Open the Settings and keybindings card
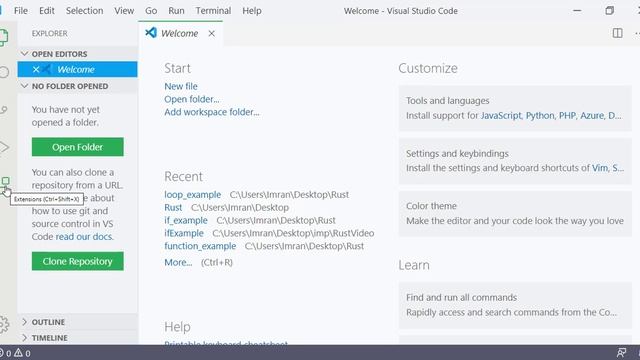The image size is (640, 360). (x=515, y=161)
